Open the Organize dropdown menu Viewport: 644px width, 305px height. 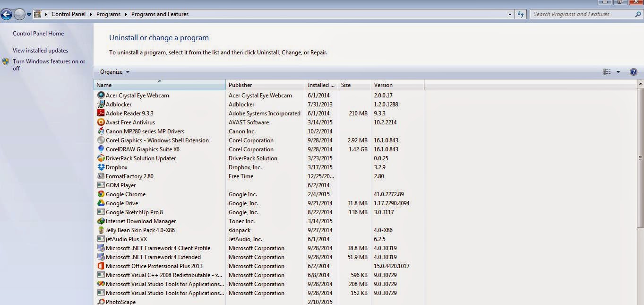point(115,72)
